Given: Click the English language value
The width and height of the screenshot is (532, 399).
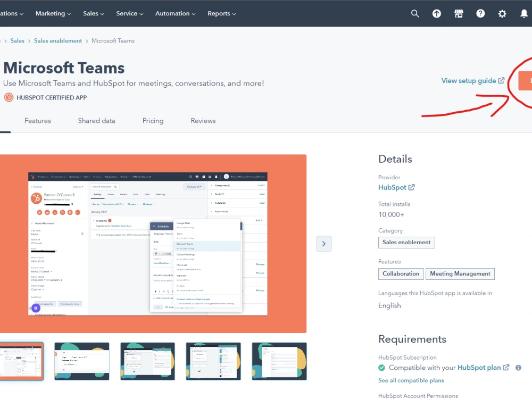Looking at the screenshot, I should pos(389,306).
